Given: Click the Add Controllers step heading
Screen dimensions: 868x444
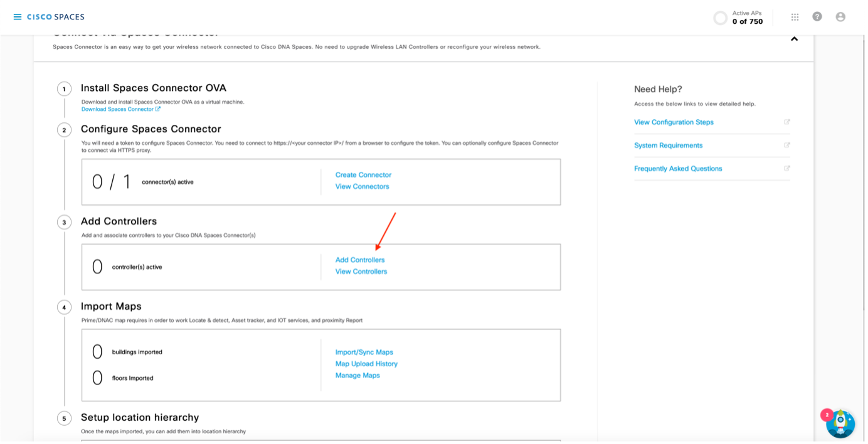Looking at the screenshot, I should [x=119, y=221].
